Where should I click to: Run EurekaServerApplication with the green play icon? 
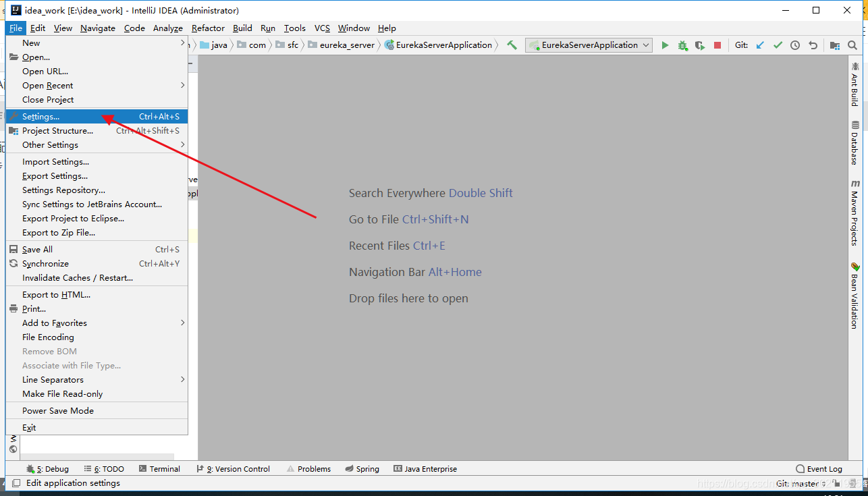[x=665, y=45]
